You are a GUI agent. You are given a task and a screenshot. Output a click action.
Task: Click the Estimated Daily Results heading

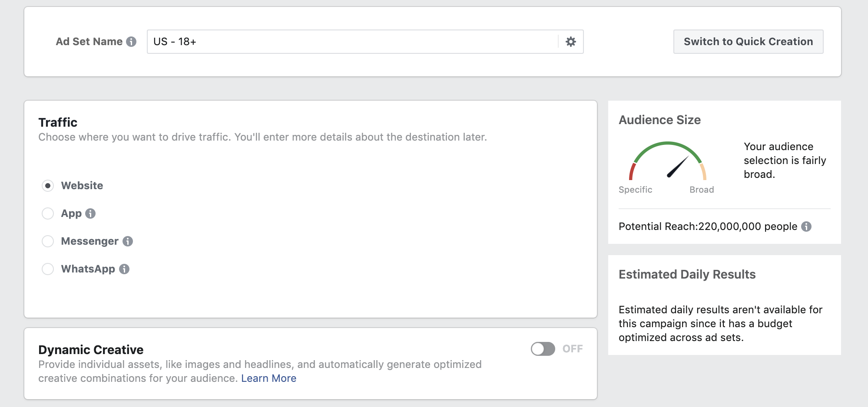click(x=687, y=274)
